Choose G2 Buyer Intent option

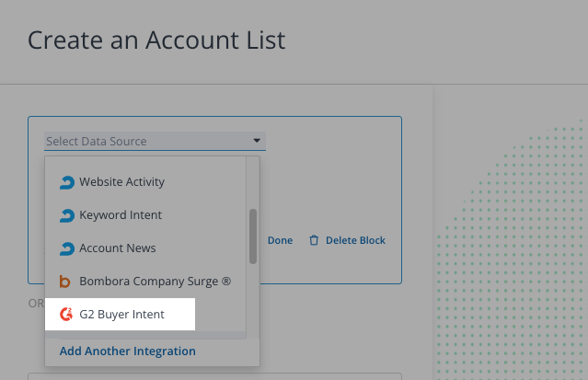tap(121, 315)
